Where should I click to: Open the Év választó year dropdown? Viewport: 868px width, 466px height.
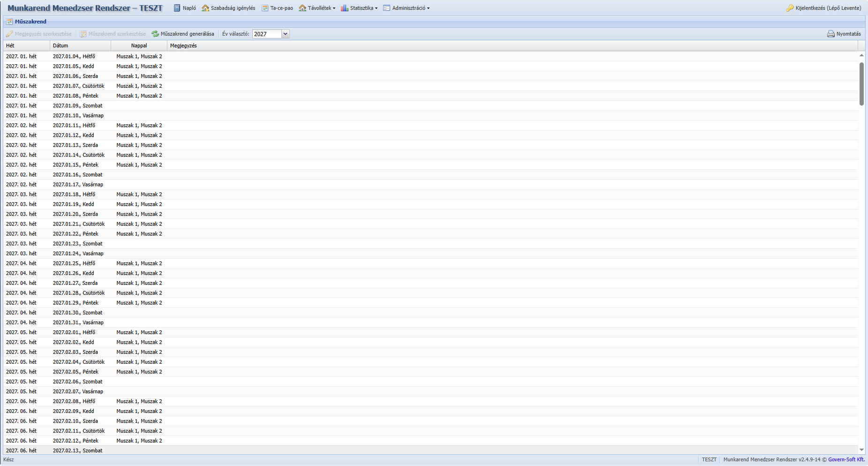pyautogui.click(x=285, y=34)
